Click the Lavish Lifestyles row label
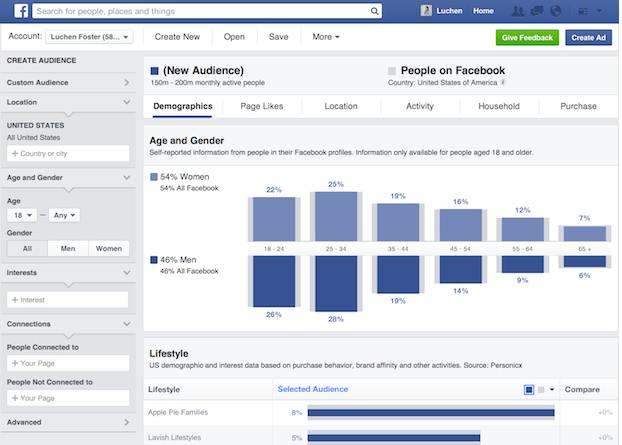Screen dimensions: 622x445 click(x=175, y=438)
